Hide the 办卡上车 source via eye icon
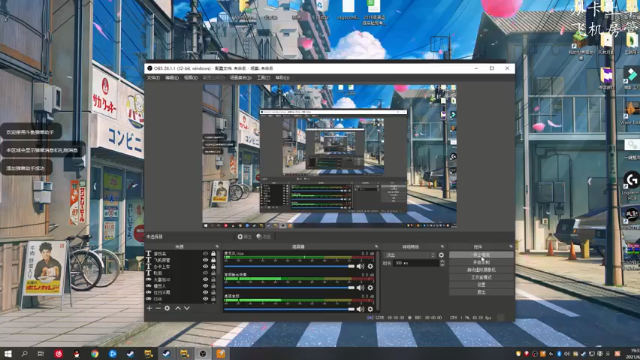 [205, 267]
